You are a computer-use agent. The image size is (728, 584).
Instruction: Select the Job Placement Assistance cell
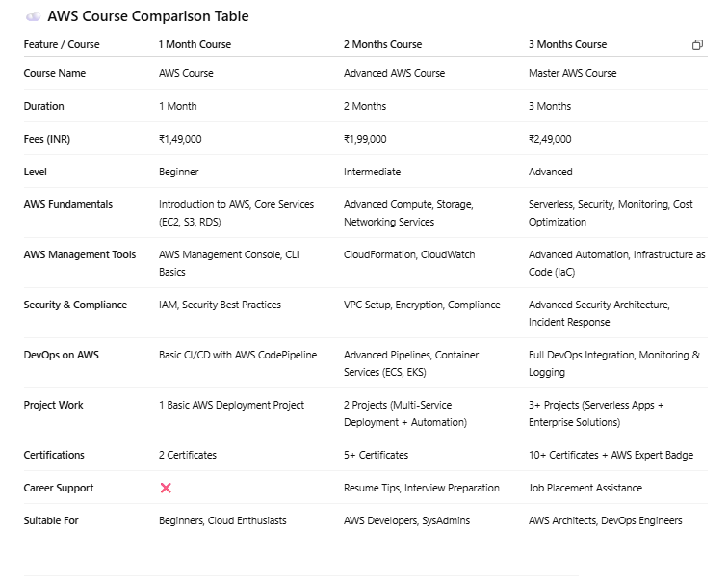[585, 488]
